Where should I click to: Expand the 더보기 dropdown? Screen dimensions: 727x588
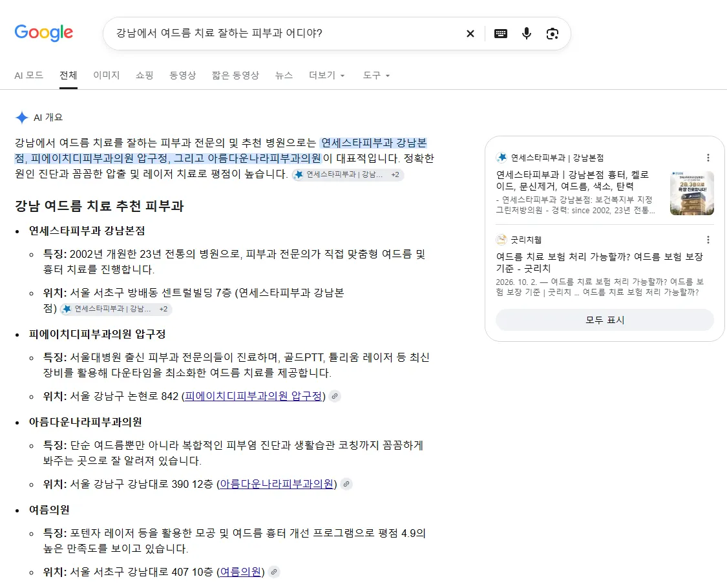click(x=327, y=75)
